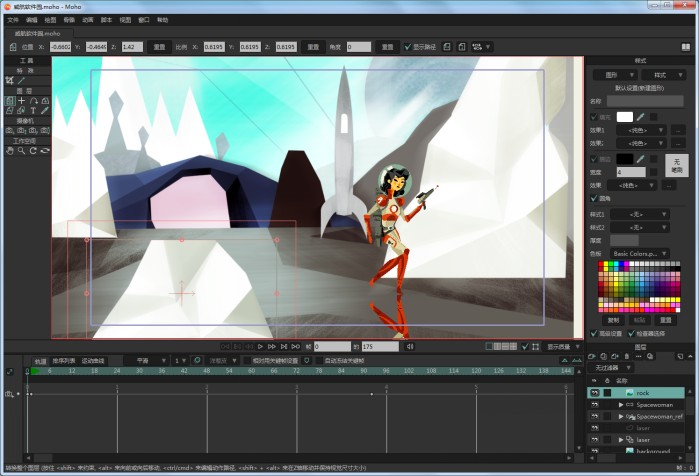The width and height of the screenshot is (699, 476).
Task: Click the stroke width input field
Action: 631,172
